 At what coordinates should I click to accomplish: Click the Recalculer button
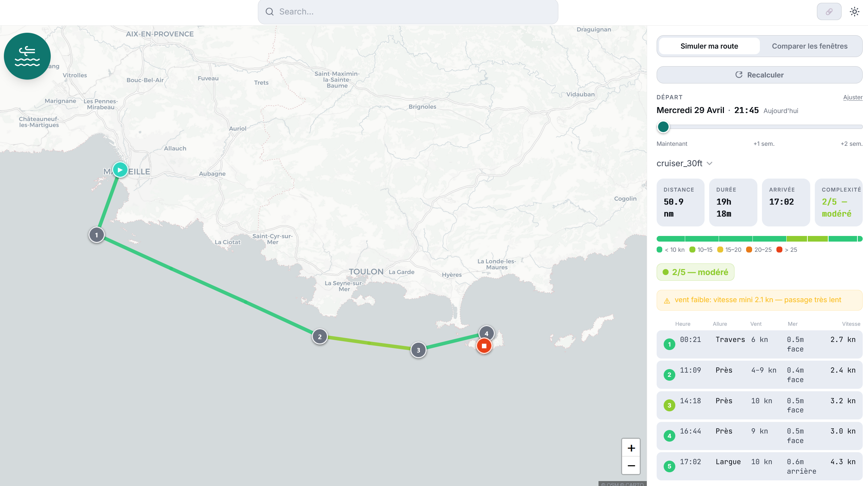click(759, 75)
